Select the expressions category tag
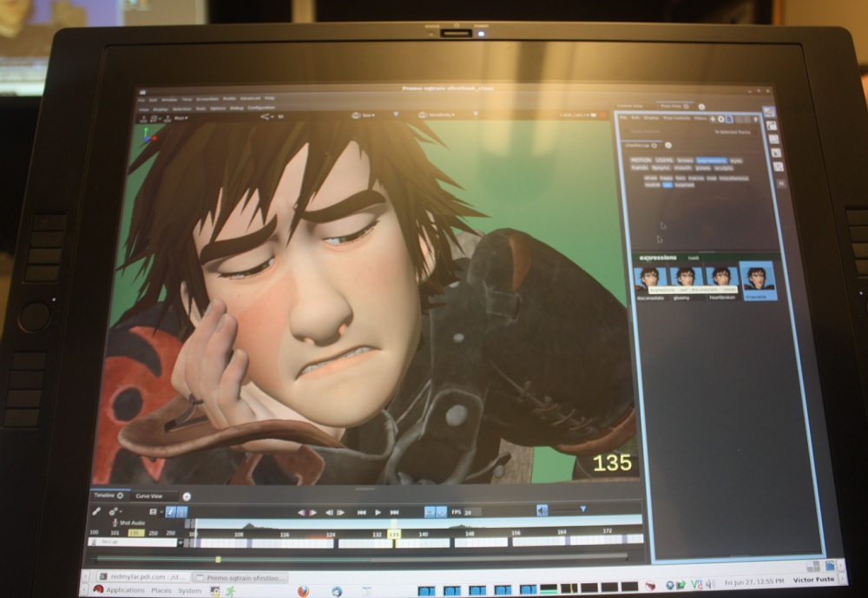 [712, 161]
